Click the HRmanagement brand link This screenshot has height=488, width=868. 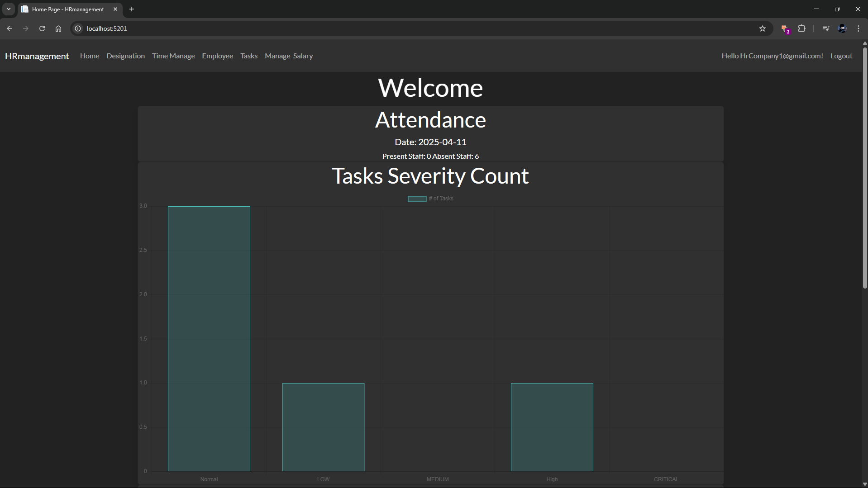pyautogui.click(x=37, y=56)
